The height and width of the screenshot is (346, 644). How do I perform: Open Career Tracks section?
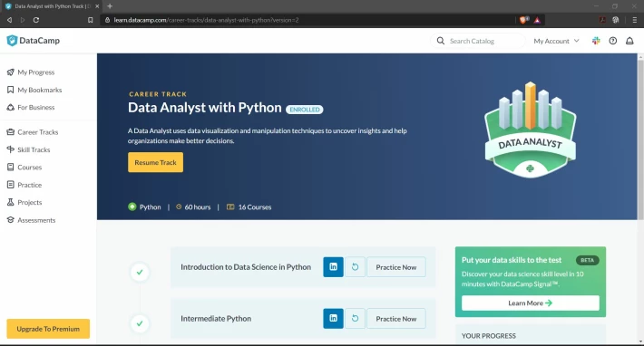click(33, 132)
